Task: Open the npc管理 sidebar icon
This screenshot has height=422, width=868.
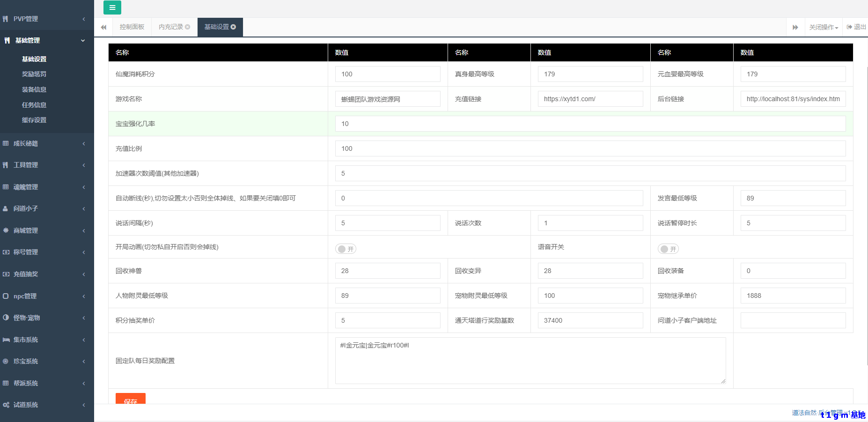Action: pos(6,296)
